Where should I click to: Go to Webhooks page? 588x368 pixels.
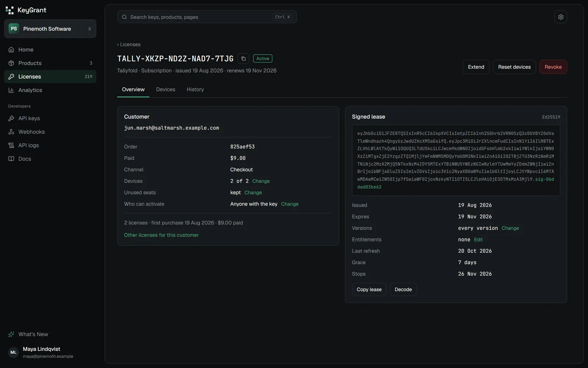tap(50, 132)
